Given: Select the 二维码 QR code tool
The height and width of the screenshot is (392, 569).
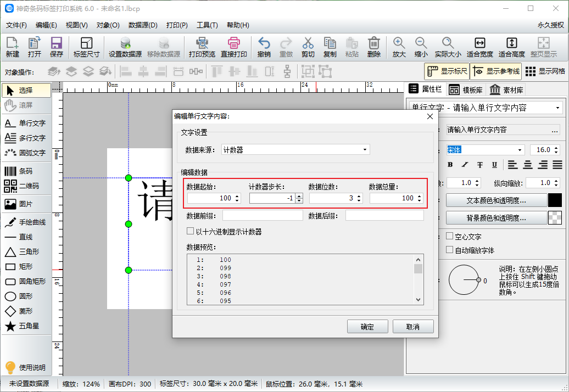Looking at the screenshot, I should point(26,186).
